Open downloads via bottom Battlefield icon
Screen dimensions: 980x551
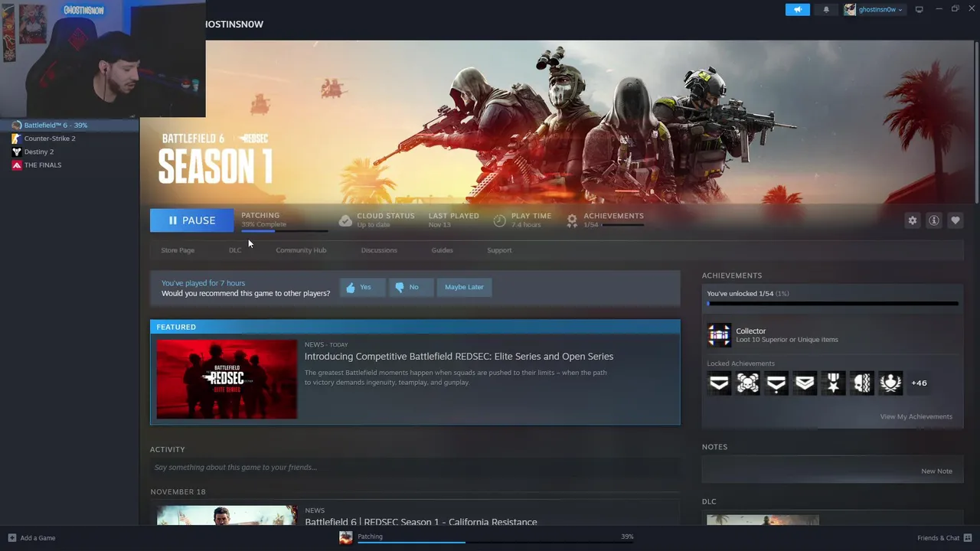(346, 538)
